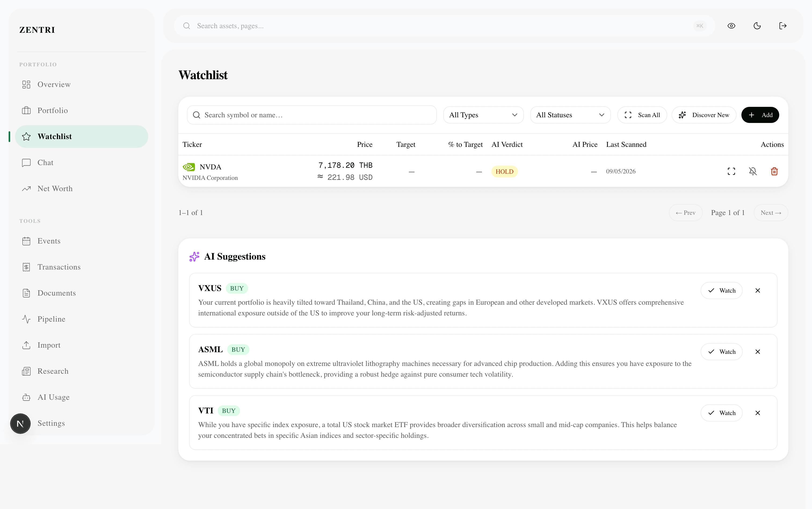The height and width of the screenshot is (509, 812).
Task: Open the AI Usage page
Action: tap(82, 397)
